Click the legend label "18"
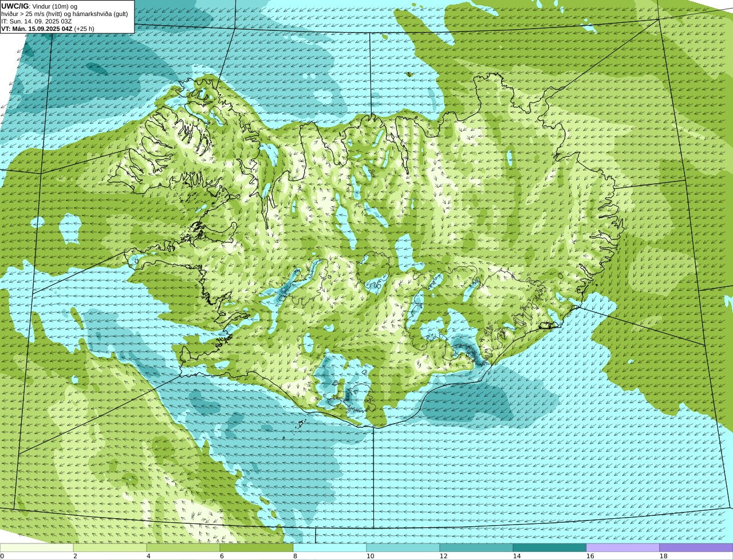 663,556
